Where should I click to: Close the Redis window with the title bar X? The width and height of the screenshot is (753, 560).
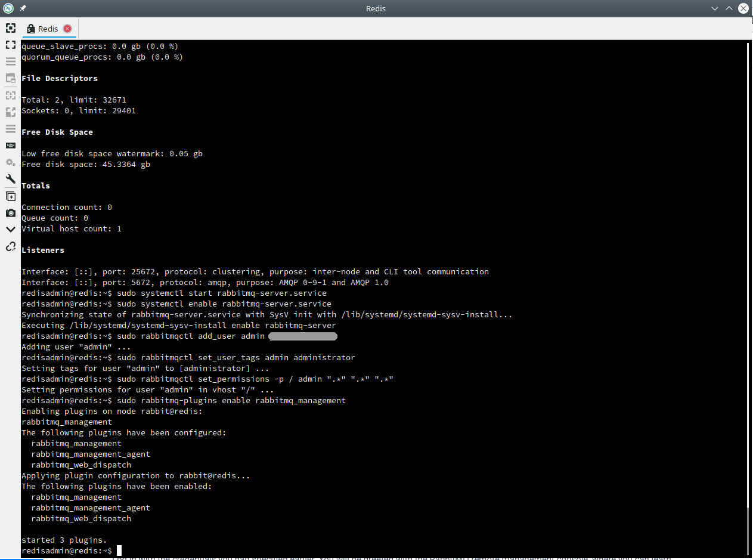click(x=743, y=8)
